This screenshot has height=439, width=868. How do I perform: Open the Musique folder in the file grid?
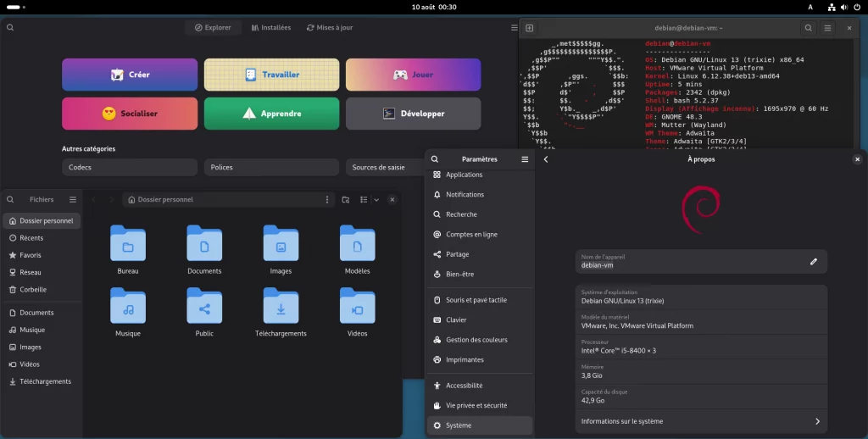pyautogui.click(x=128, y=306)
